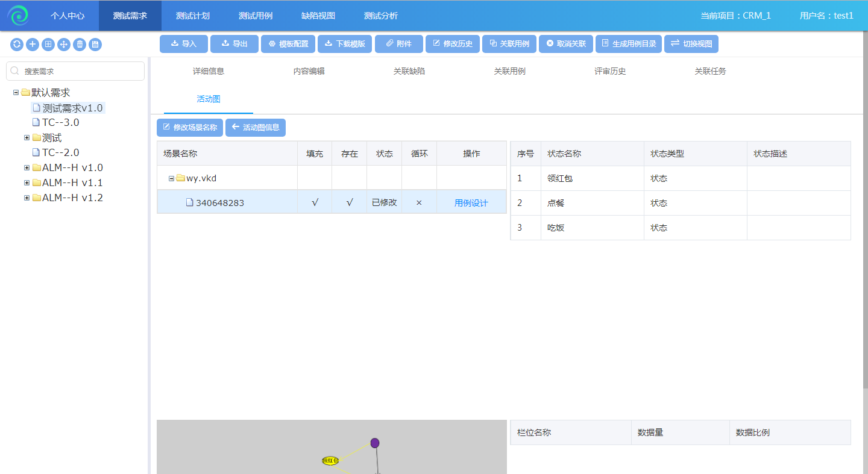Click the purple node in activity diagram

(375, 443)
